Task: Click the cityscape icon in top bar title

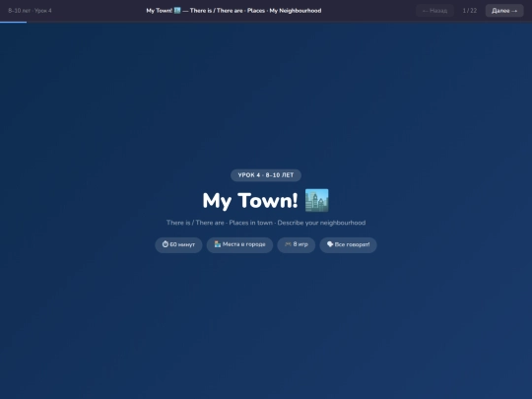Action: point(177,11)
